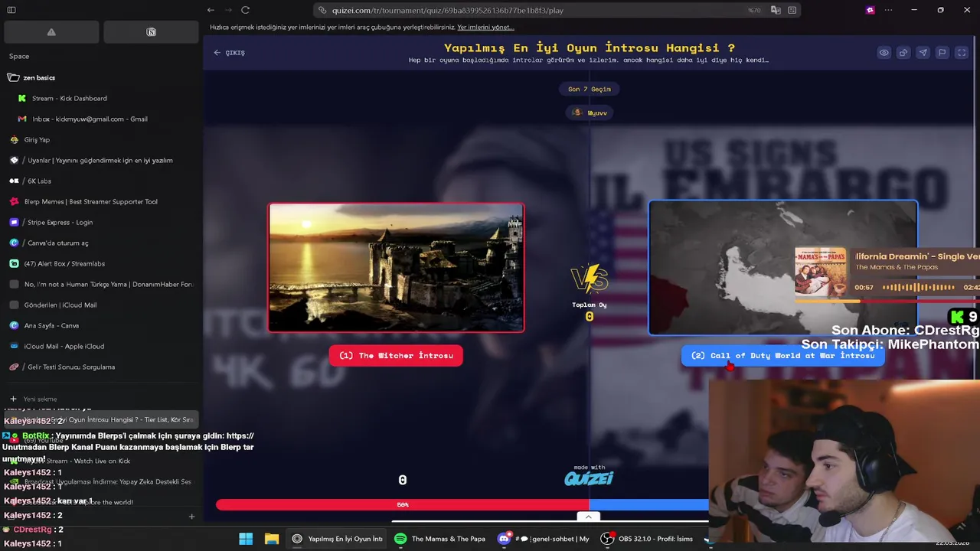This screenshot has width=980, height=551.
Task: Open the pink extension icon in toolbar
Action: pyautogui.click(x=870, y=10)
